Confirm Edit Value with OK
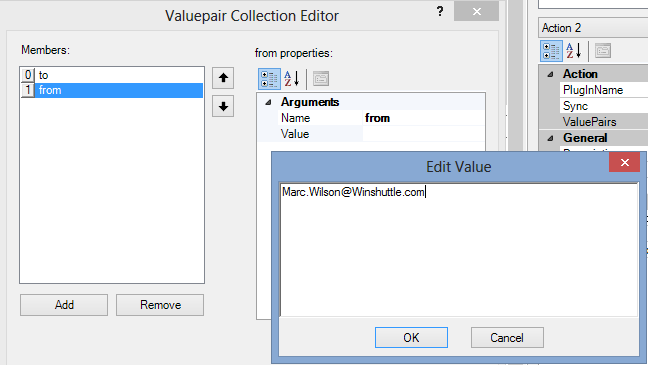This screenshot has width=648, height=365. 411,338
